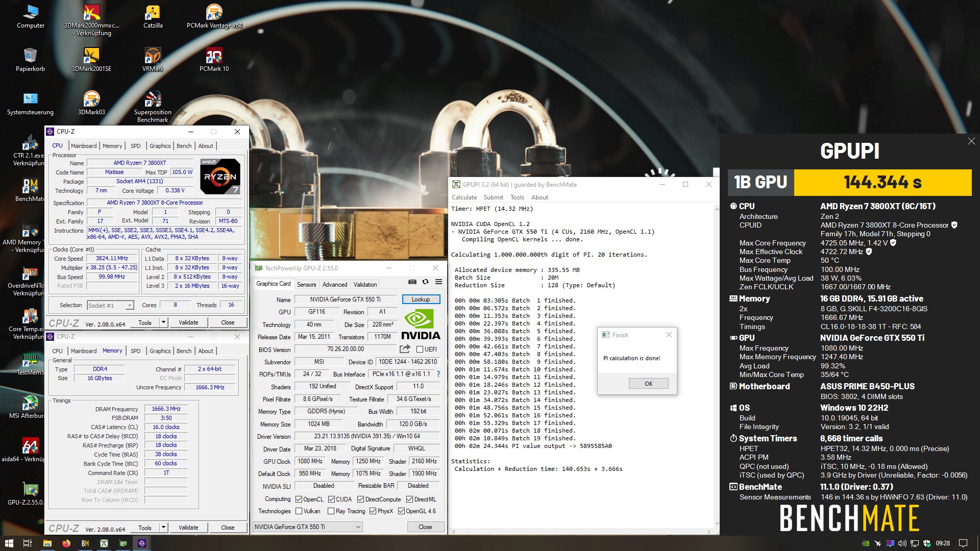Viewport: 980px width, 551px height.
Task: Click the GPU-Z screenshot camera icon
Action: point(412,282)
